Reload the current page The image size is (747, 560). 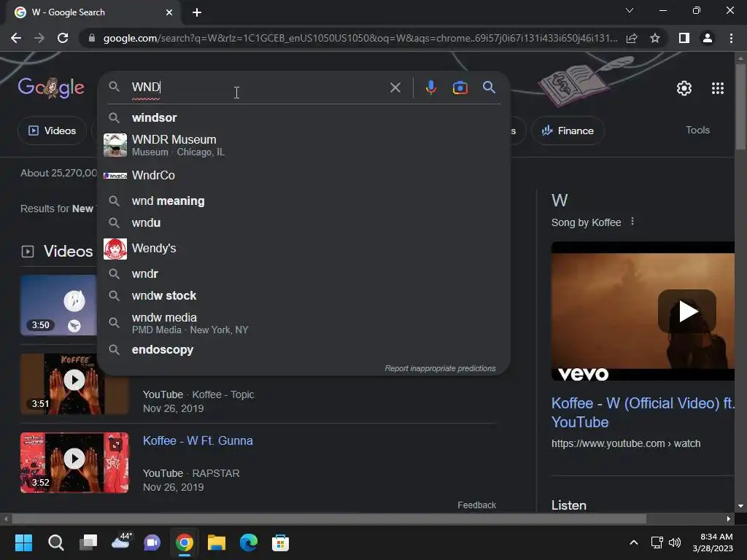click(63, 38)
